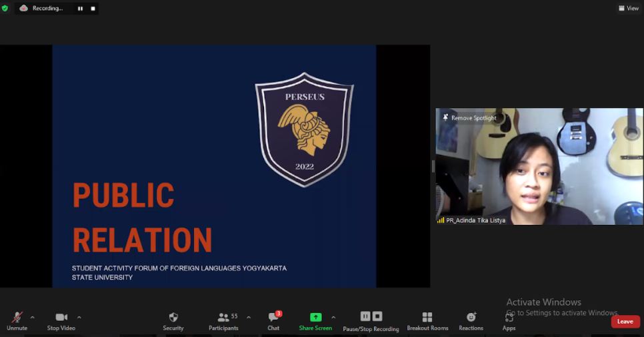Viewport: 644px width, 337px height.
Task: Click the red Leave button
Action: [625, 322]
